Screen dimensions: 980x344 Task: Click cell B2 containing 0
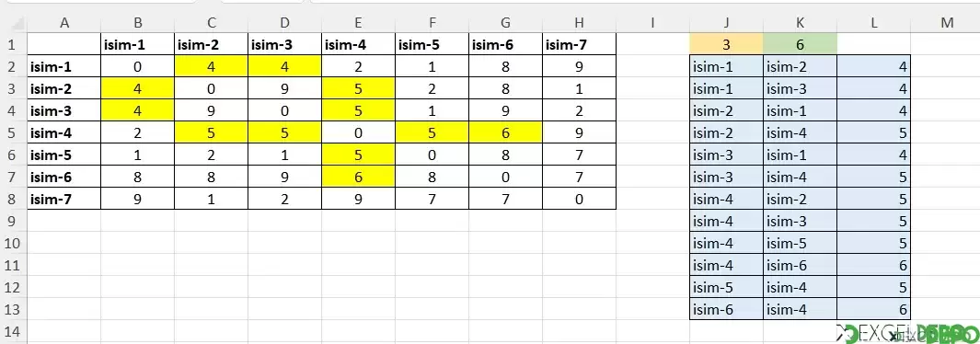137,67
